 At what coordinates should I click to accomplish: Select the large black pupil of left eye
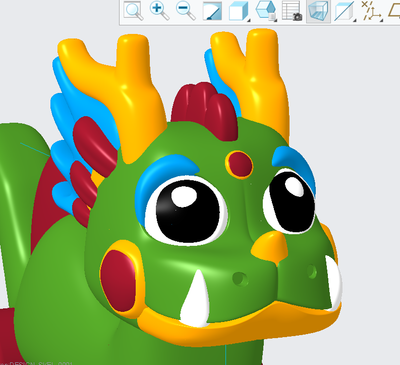pos(188,211)
